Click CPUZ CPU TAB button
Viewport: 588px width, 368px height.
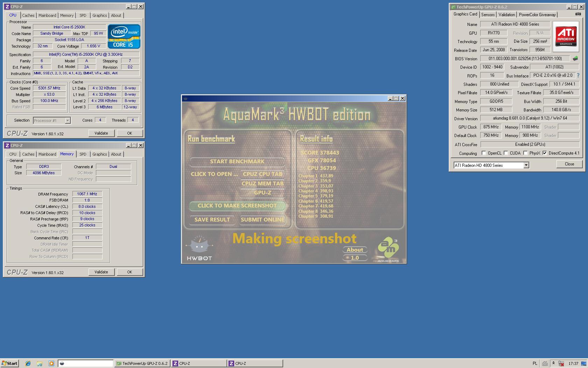point(262,174)
